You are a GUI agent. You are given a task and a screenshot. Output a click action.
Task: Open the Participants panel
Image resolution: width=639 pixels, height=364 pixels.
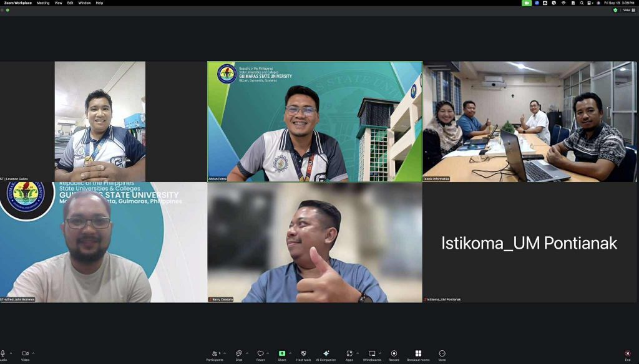[215, 354]
